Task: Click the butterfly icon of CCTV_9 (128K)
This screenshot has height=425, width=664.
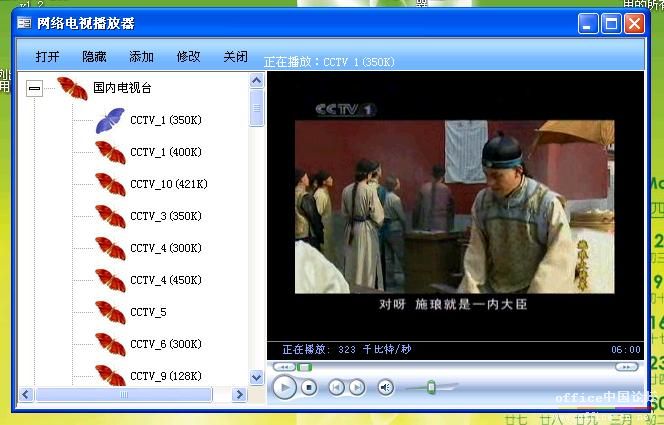Action: coord(111,375)
